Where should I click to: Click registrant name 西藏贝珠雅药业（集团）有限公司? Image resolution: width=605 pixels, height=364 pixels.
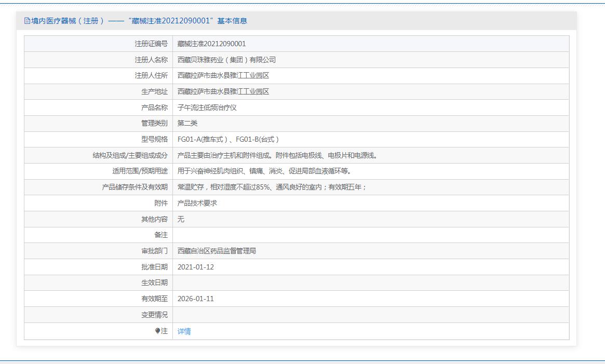coord(226,60)
